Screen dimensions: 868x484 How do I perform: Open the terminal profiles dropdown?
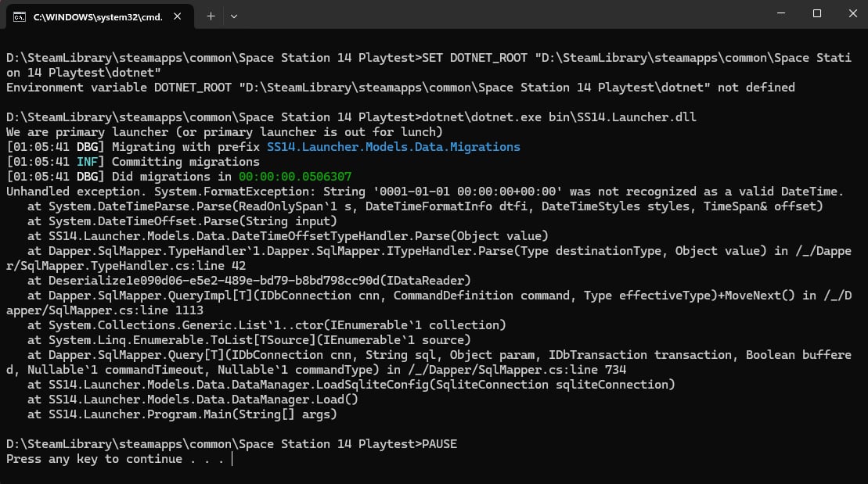[233, 16]
